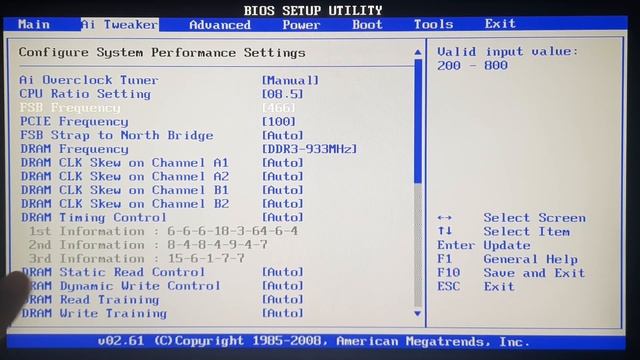Viewport: 640px width, 360px height.
Task: Click the F1 General Help hint
Action: (x=507, y=259)
